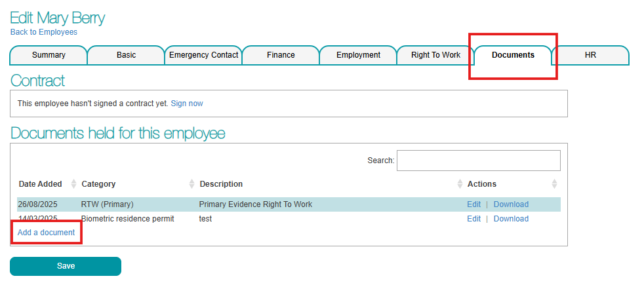Edit the Biometric residence permit document
The height and width of the screenshot is (287, 644).
pyautogui.click(x=473, y=219)
